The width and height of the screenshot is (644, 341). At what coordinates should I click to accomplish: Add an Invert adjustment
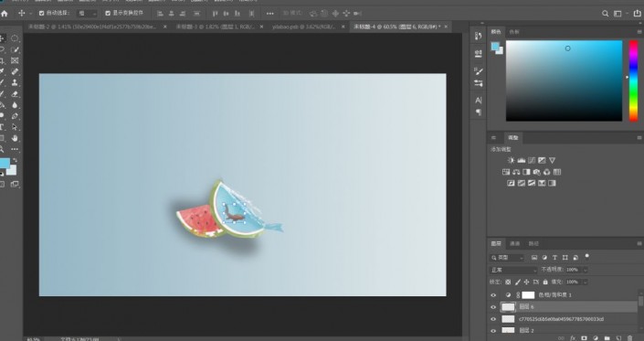tap(511, 183)
